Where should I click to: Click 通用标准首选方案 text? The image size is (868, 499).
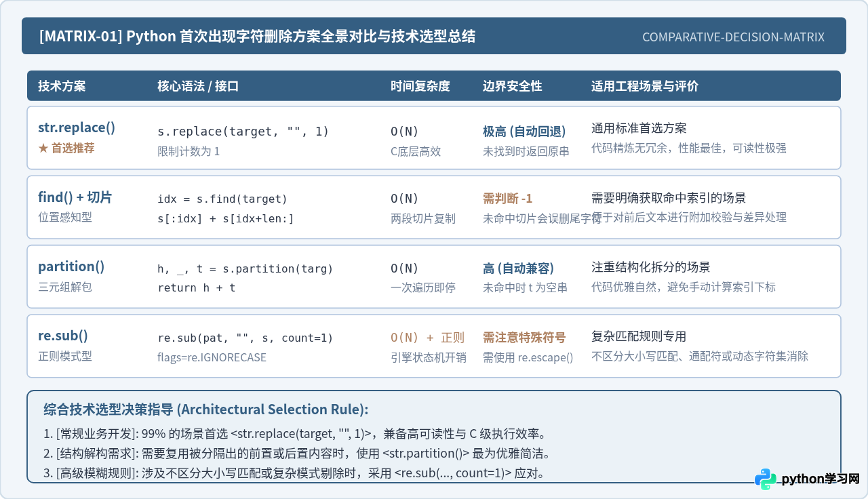[639, 128]
